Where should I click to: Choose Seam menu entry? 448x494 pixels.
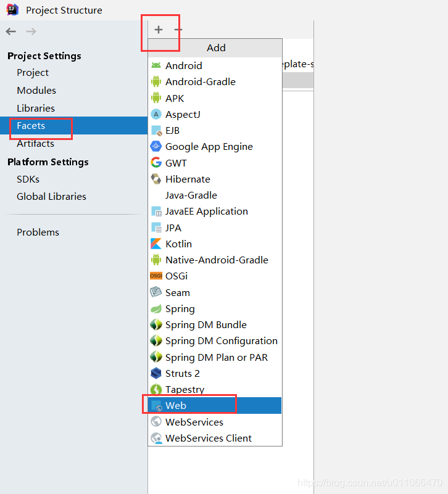[215, 292]
